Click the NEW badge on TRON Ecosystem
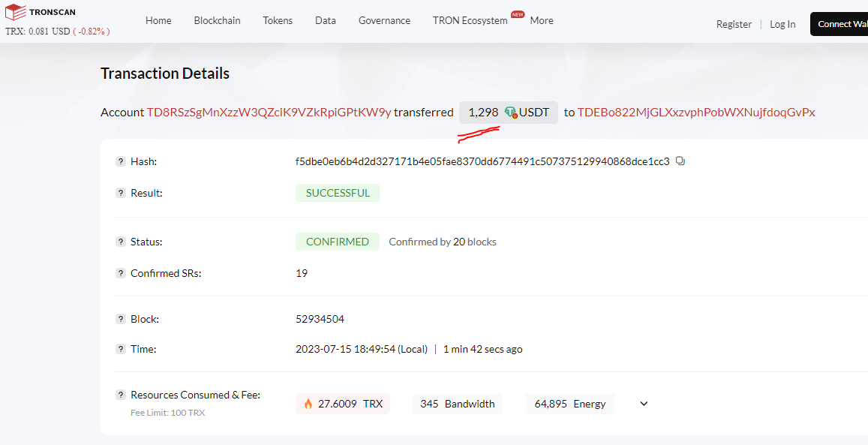 (x=518, y=14)
